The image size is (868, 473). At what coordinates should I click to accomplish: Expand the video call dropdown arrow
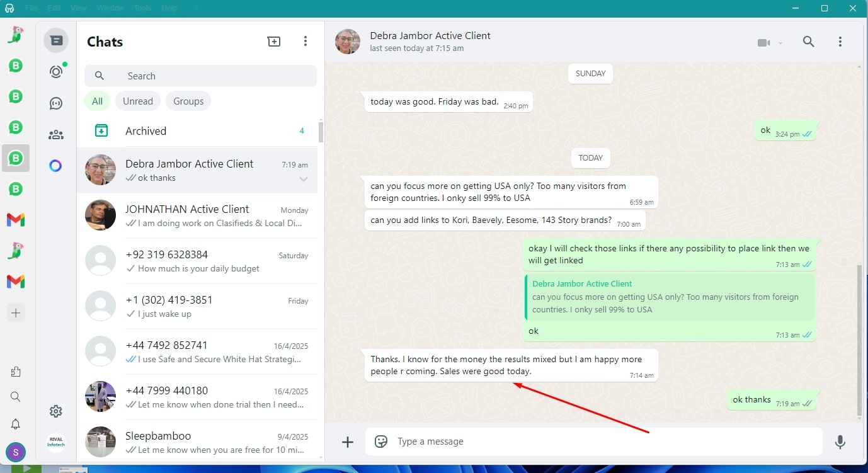pos(780,43)
